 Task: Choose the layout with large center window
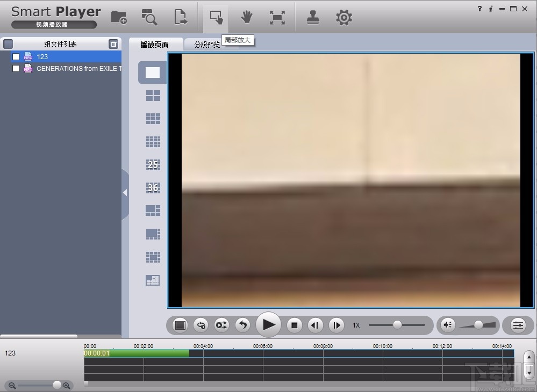click(x=153, y=257)
